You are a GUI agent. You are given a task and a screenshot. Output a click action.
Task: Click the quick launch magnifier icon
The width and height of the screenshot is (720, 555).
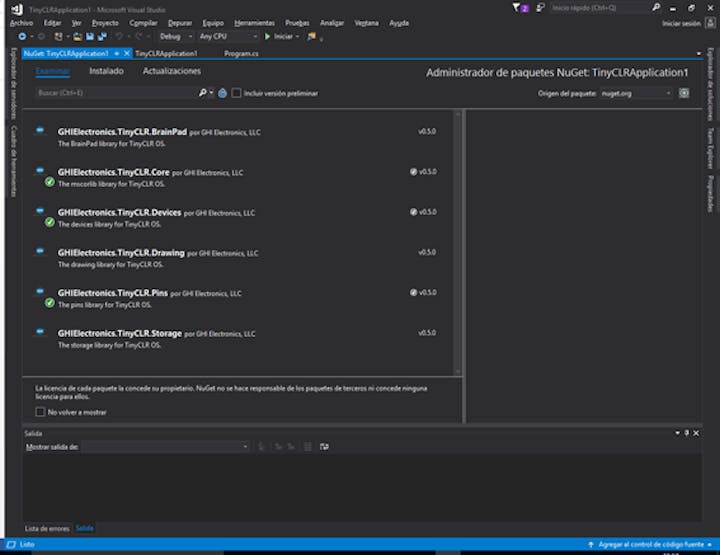656,7
